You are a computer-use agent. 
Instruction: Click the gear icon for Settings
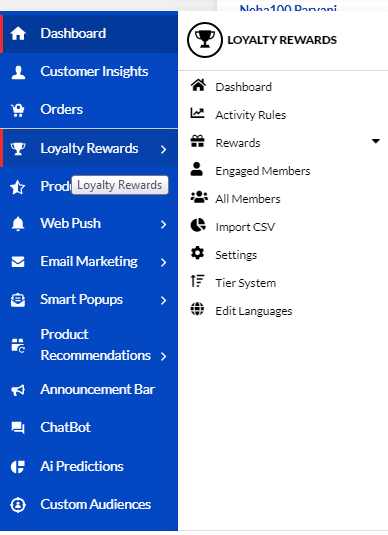[x=197, y=253]
